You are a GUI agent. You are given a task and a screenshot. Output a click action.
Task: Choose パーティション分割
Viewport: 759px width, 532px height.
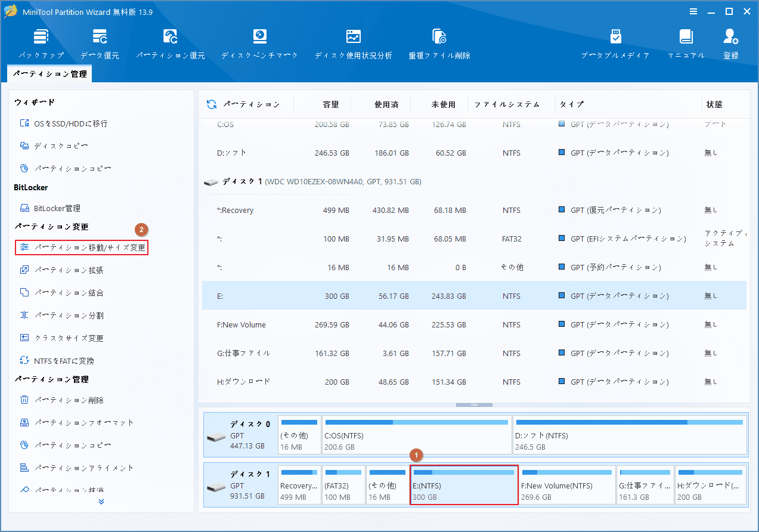(x=61, y=316)
